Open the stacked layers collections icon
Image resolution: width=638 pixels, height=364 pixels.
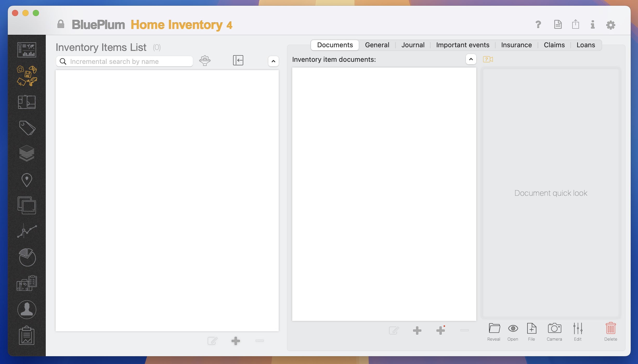pos(27,153)
